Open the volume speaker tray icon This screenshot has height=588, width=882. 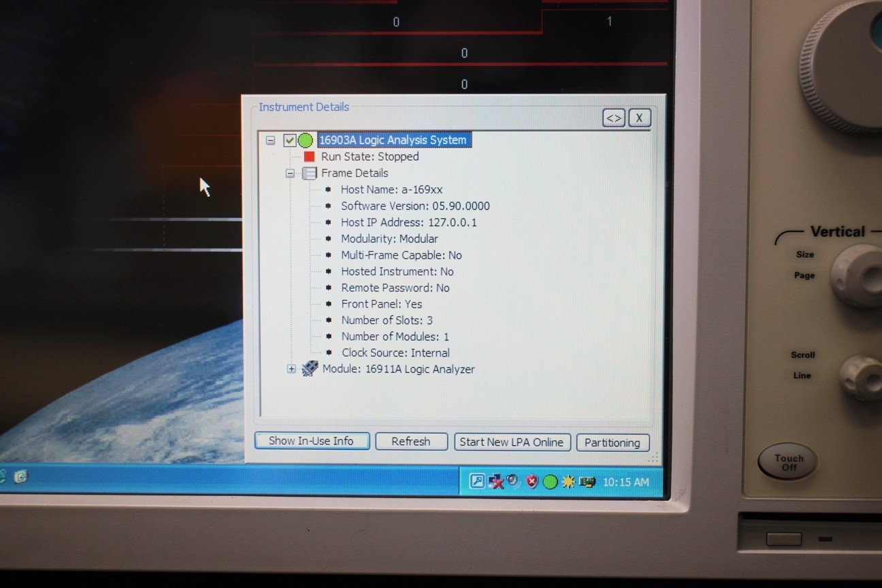(x=514, y=482)
